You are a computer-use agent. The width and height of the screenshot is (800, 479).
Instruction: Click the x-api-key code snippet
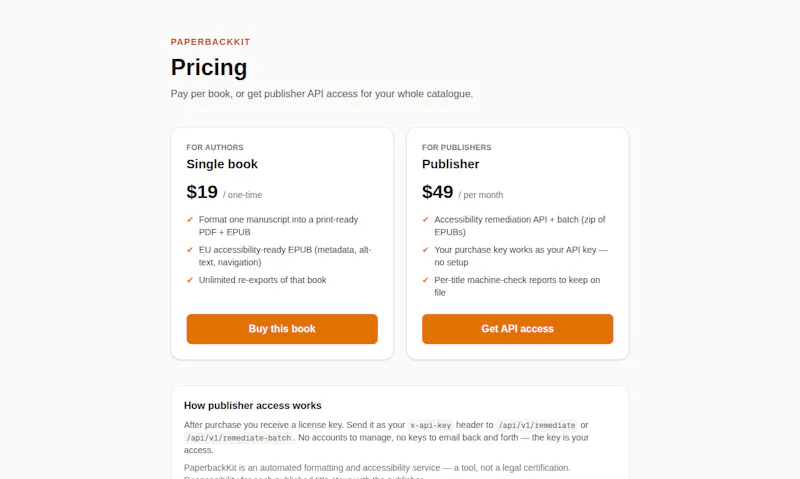(431, 425)
